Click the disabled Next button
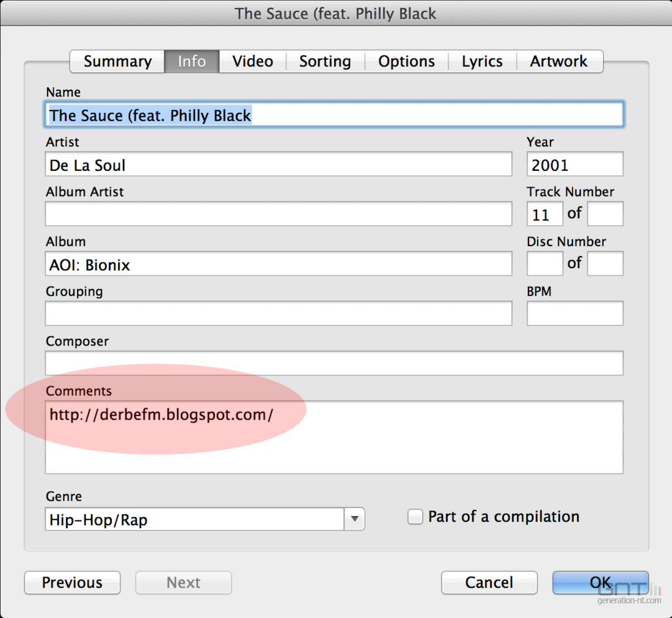 click(x=183, y=583)
